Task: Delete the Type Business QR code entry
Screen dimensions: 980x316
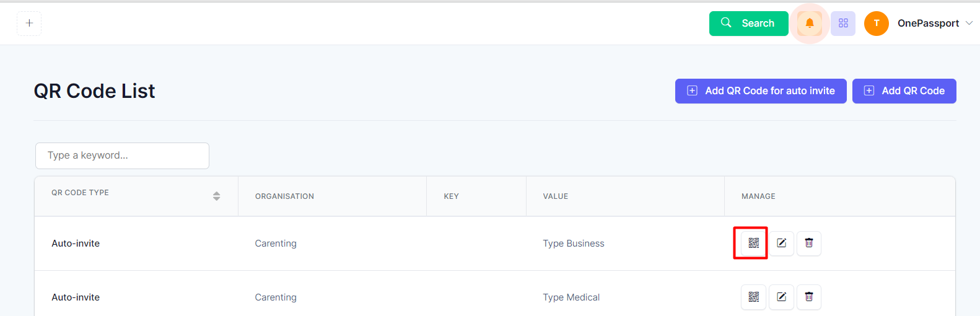Action: 808,243
